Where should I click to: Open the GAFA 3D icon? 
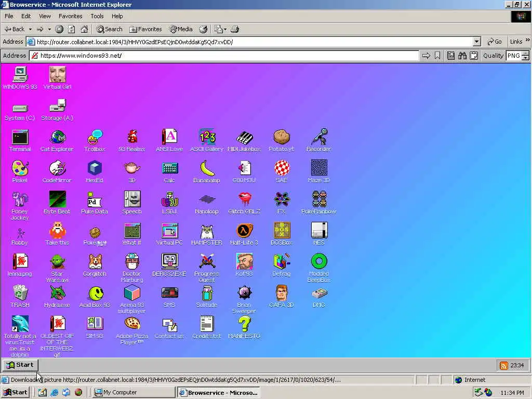tap(281, 297)
